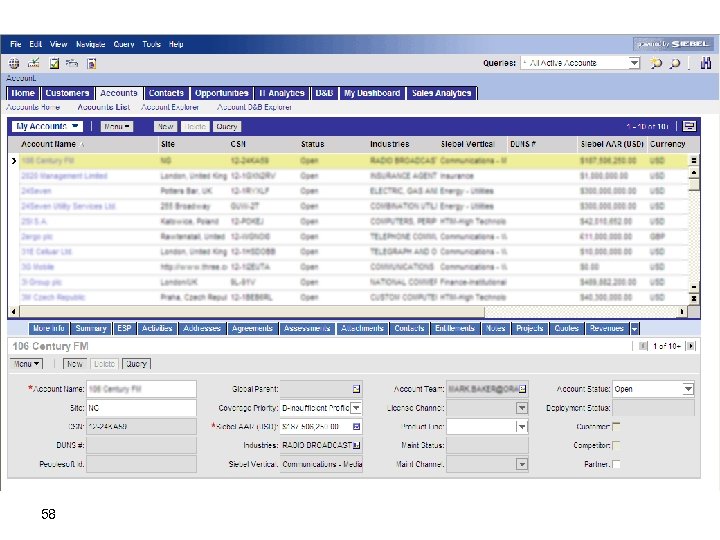Image resolution: width=720 pixels, height=540 pixels.
Task: Open the Attachments view tab
Action: [362, 329]
